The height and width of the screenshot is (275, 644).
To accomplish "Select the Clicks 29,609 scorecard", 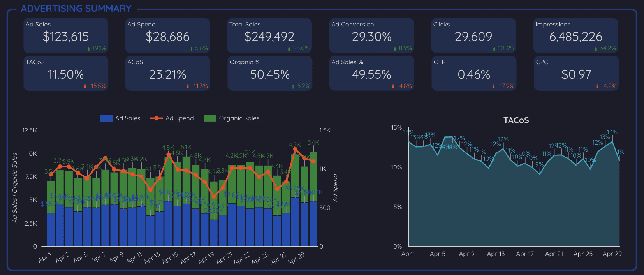I will [473, 35].
